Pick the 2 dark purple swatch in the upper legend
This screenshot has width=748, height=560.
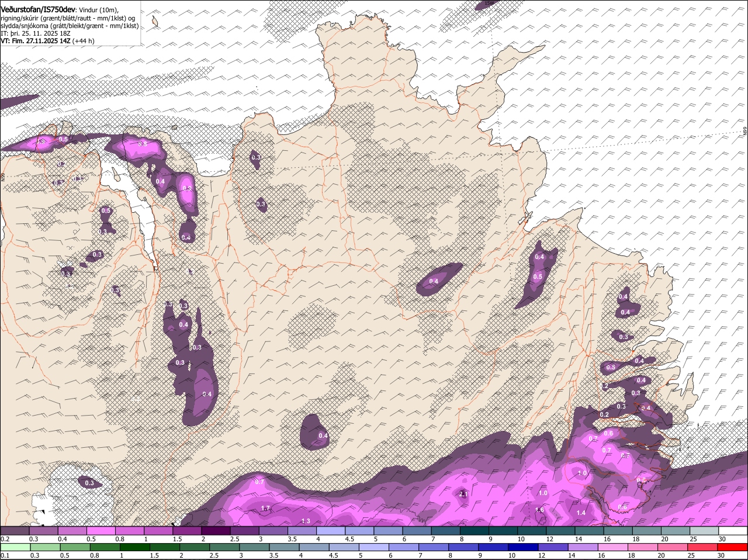pyautogui.click(x=216, y=530)
